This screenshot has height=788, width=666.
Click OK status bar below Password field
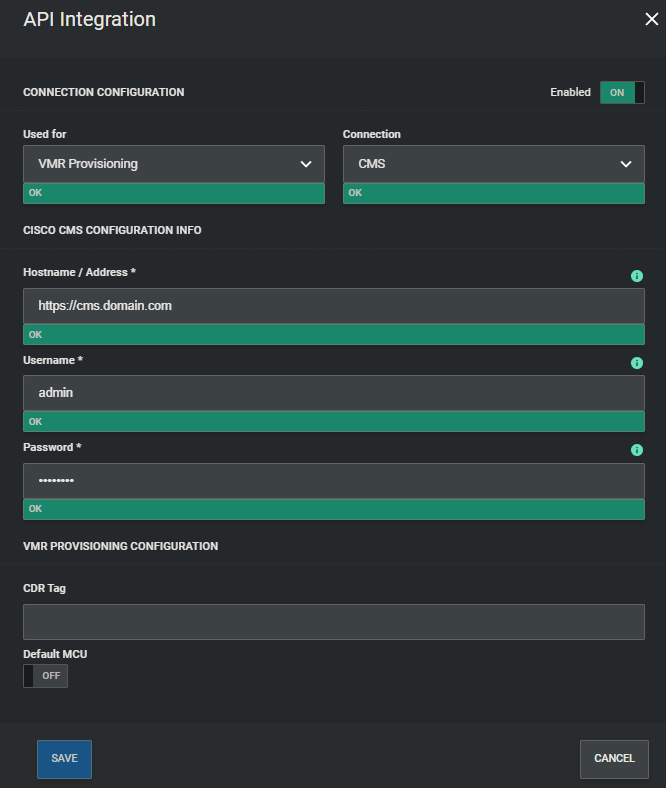pos(333,509)
